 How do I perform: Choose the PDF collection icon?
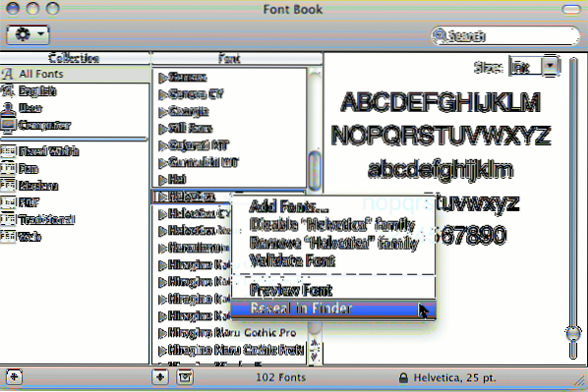(8, 202)
